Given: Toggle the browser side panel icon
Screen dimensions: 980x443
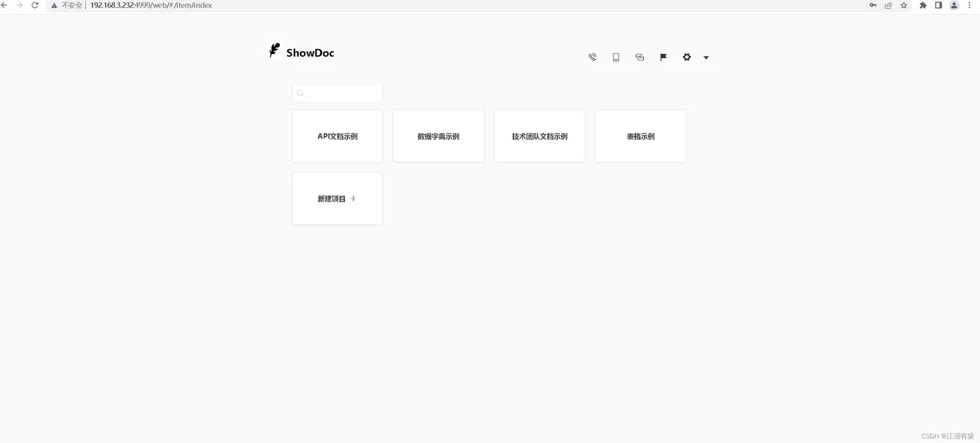Looking at the screenshot, I should 939,5.
